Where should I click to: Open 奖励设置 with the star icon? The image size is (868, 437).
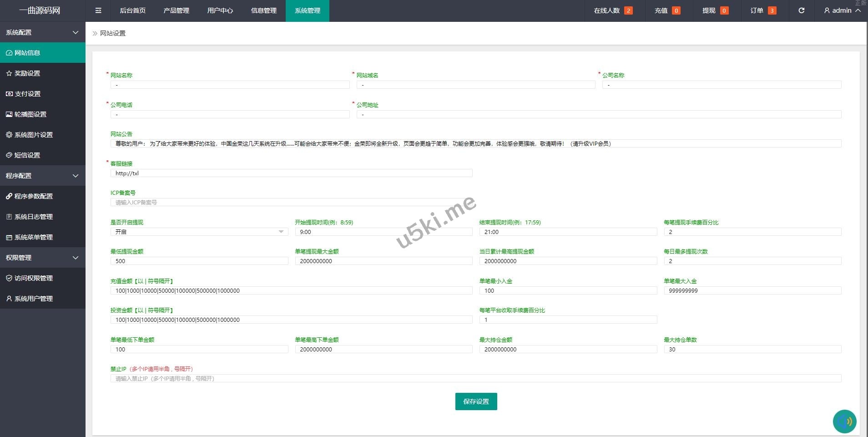coord(27,73)
